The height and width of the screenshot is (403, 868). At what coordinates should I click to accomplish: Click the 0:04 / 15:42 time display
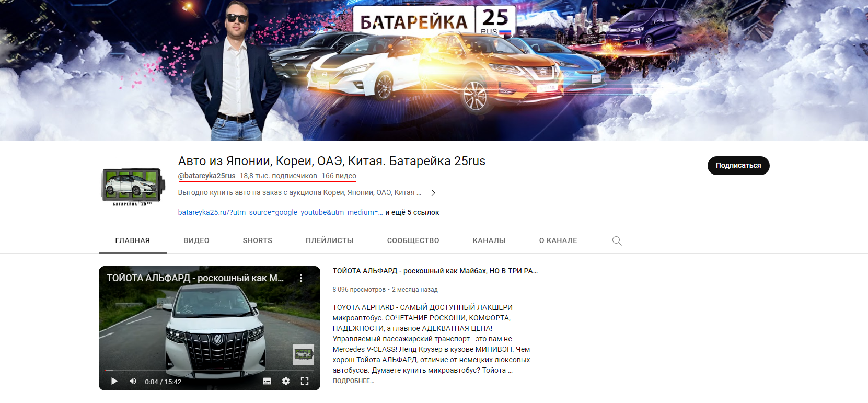[x=163, y=382]
